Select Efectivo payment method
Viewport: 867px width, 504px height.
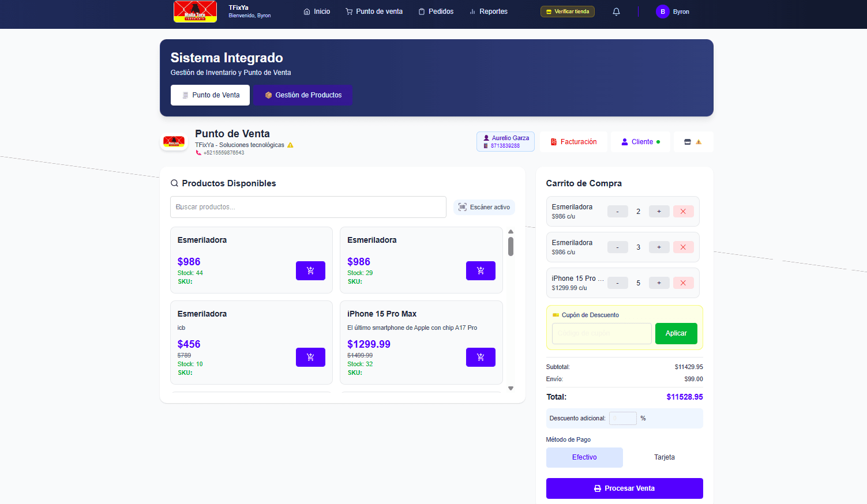584,457
